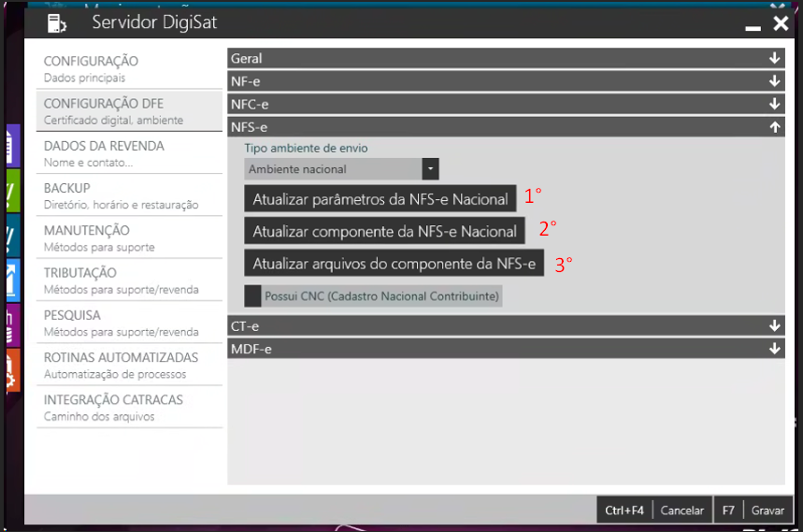Open the Tipo ambiente de envio dropdown
Screen dimensions: 803x532
(x=430, y=169)
